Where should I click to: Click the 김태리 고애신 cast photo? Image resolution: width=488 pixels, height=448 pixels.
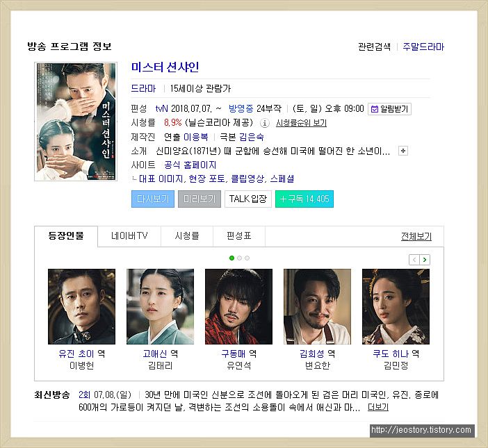click(x=161, y=306)
